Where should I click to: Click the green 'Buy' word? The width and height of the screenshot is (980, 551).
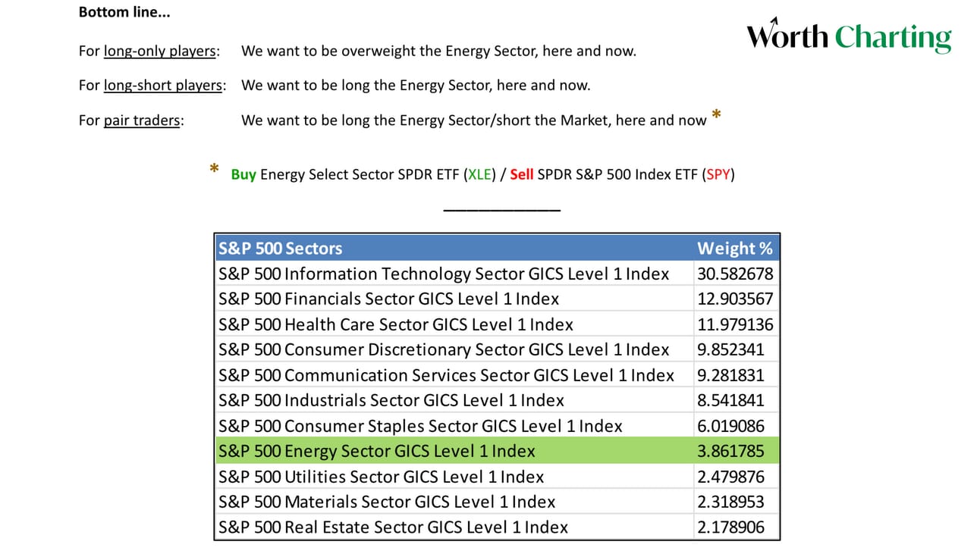tap(243, 174)
